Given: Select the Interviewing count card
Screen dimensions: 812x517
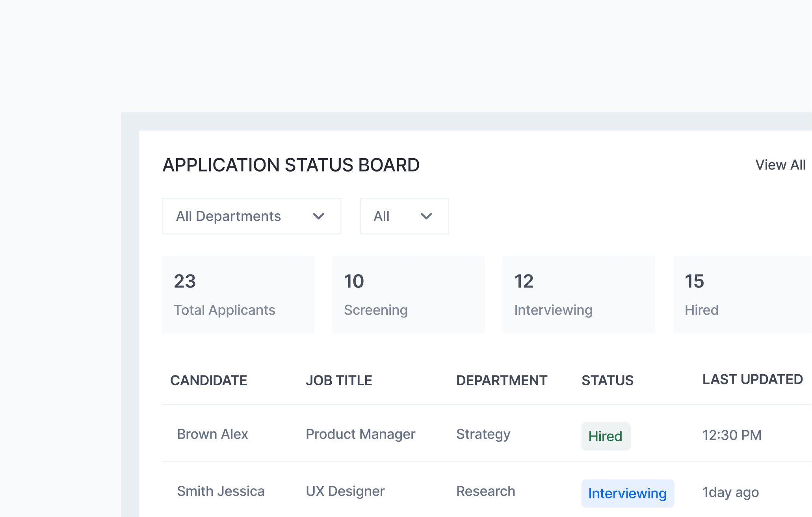Looking at the screenshot, I should pos(578,295).
